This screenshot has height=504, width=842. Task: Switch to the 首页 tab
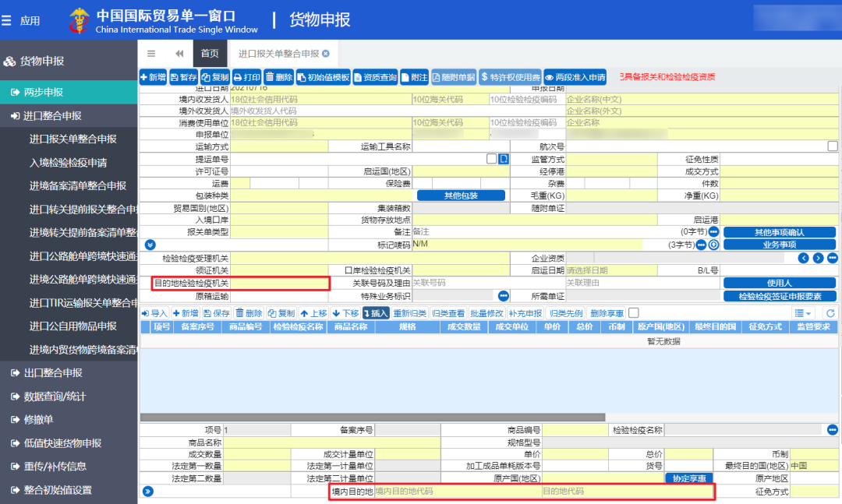(x=209, y=55)
